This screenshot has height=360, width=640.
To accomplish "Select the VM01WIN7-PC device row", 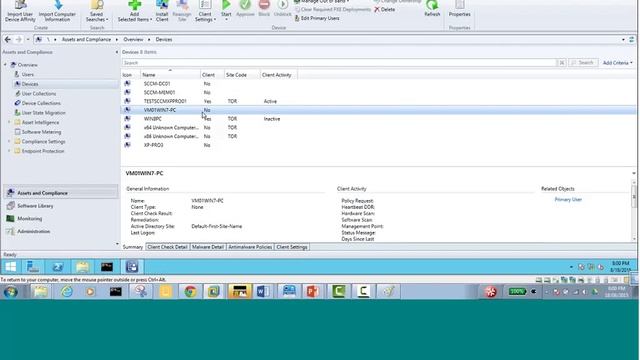I will (378, 110).
